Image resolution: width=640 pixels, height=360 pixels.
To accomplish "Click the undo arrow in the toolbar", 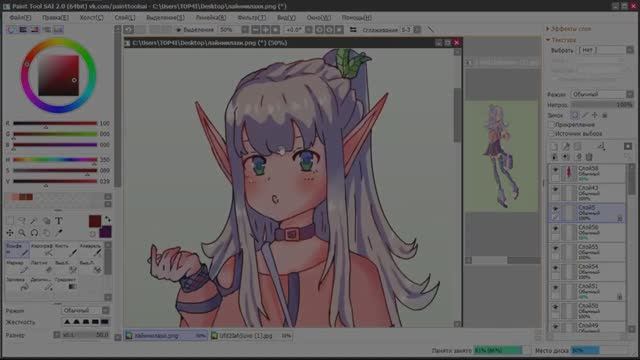I will (x=129, y=29).
